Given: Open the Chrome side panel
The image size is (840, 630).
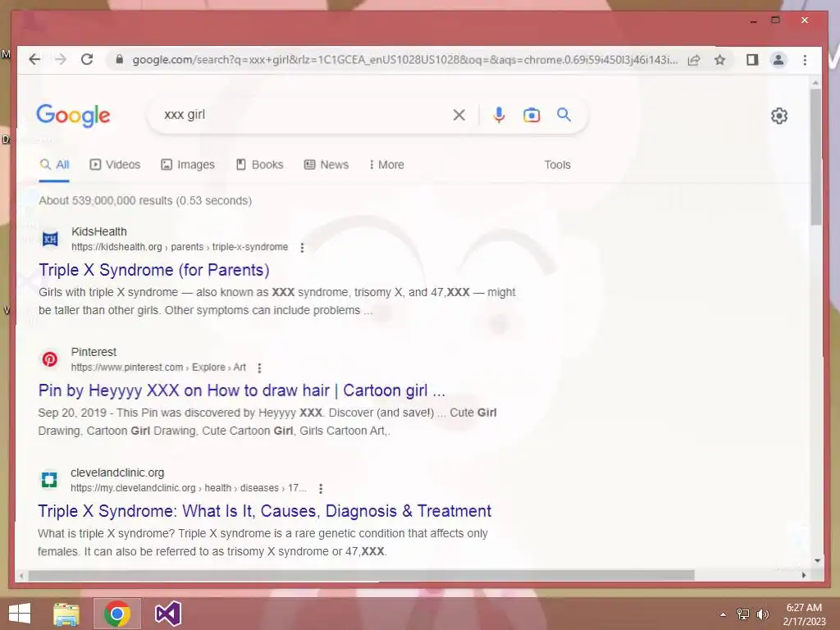Looking at the screenshot, I should coord(752,60).
